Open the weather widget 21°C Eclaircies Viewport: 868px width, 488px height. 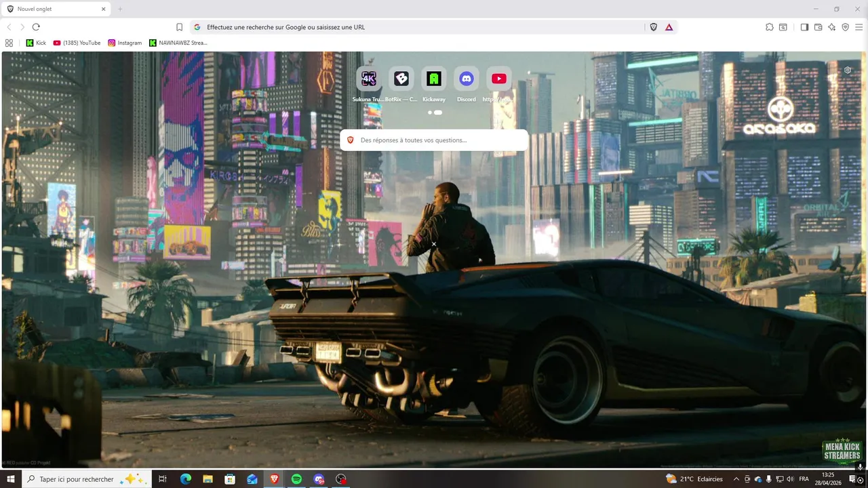694,479
